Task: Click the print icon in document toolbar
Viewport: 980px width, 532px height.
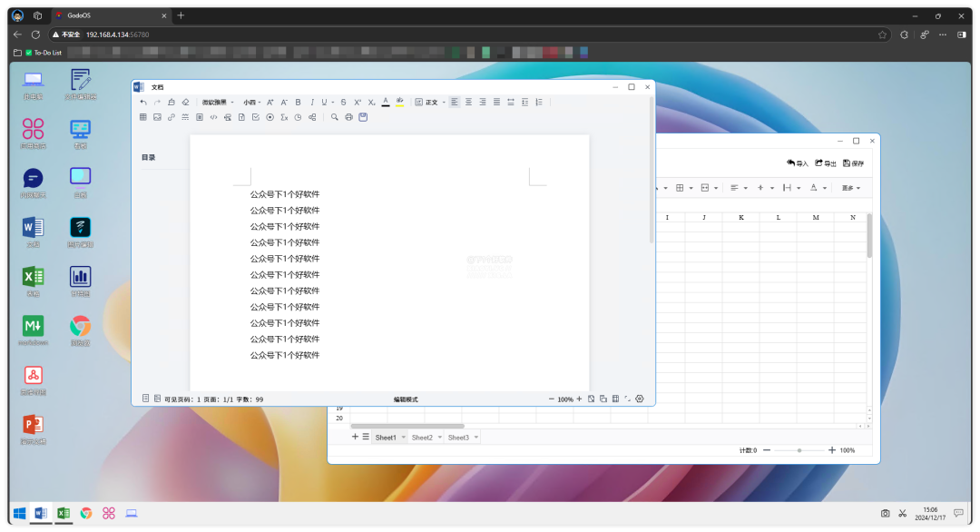Action: tap(348, 117)
